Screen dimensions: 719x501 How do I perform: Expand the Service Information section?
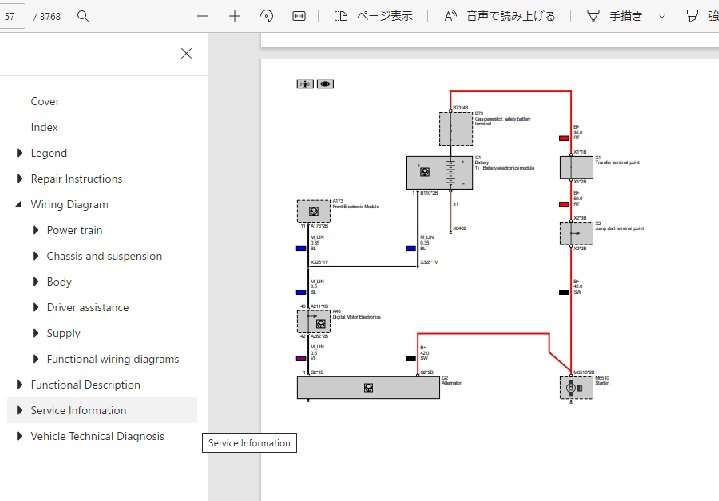pos(19,410)
